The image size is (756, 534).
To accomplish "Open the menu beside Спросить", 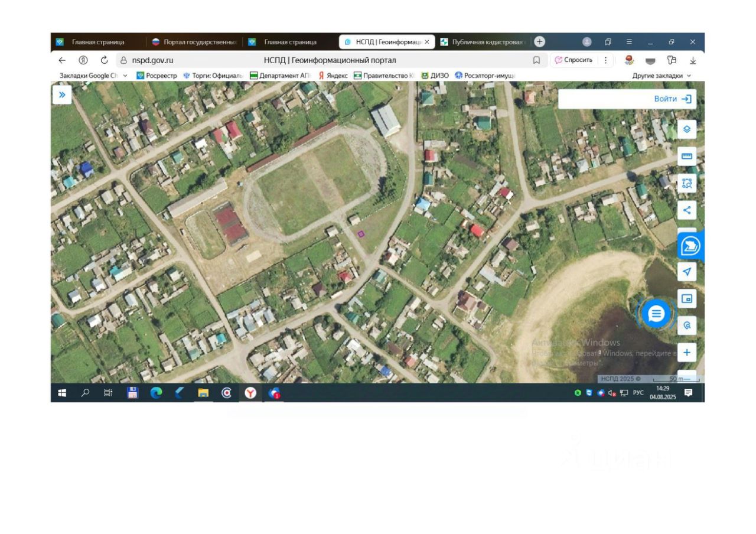I will tap(605, 60).
